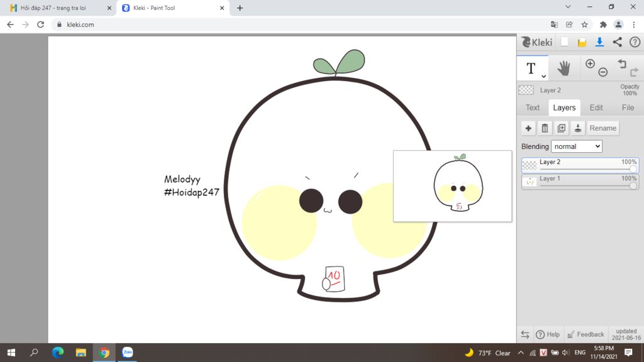Viewport: 644px width, 362px height.
Task: Open the tool dropdown arrow beside Text tool
Action: pos(543,76)
